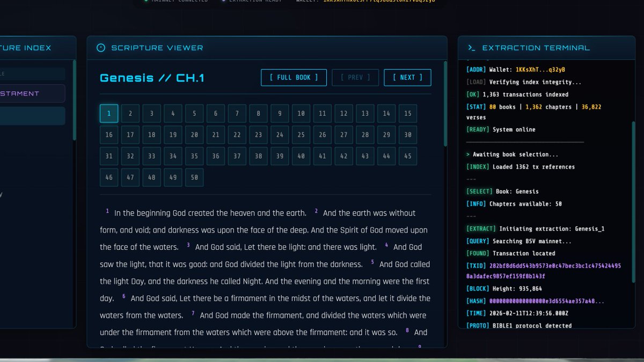Jump to chapter 23
The width and height of the screenshot is (644, 362).
(x=258, y=135)
